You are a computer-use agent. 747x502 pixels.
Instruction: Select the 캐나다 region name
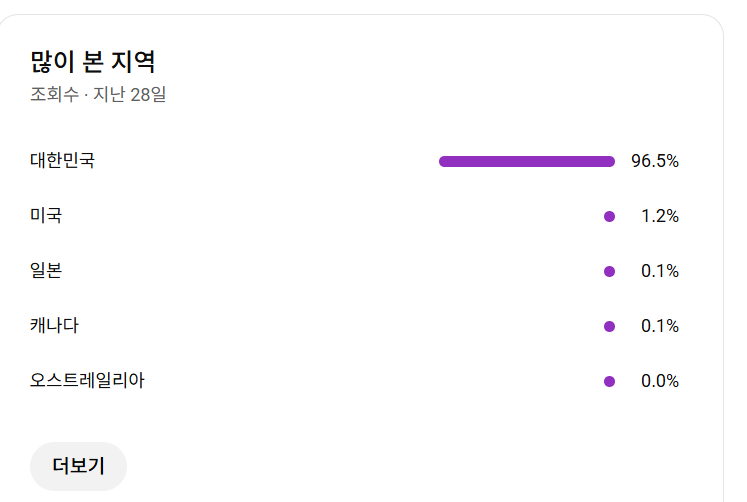(54, 325)
